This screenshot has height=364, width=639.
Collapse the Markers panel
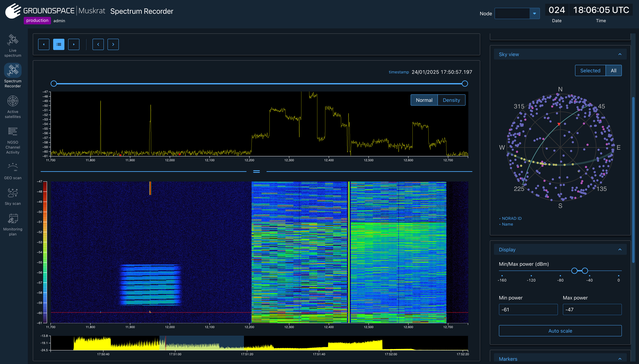click(x=620, y=359)
